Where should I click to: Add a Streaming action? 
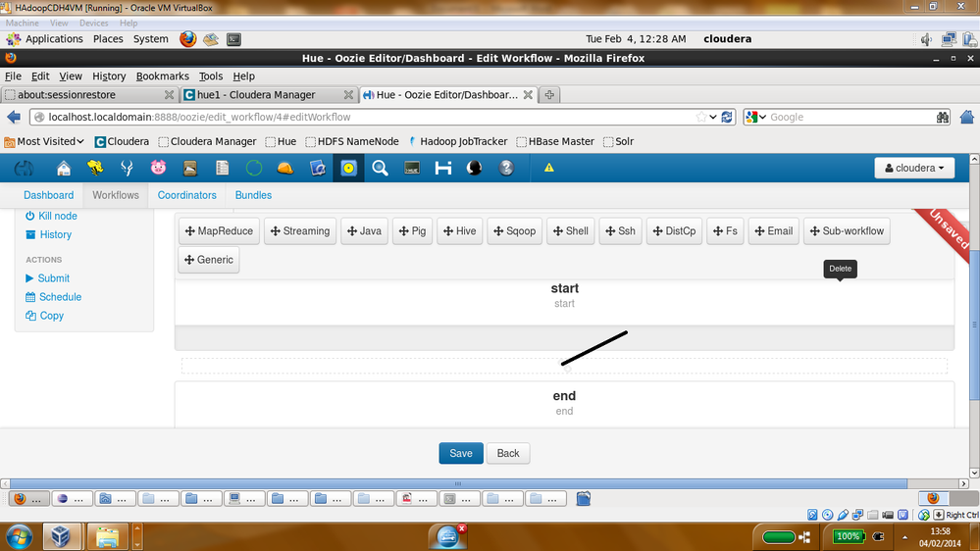[300, 231]
